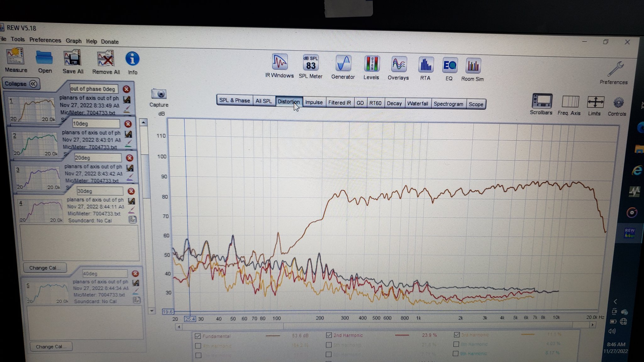Open IR Windows
This screenshot has width=644, height=362.
click(x=279, y=66)
